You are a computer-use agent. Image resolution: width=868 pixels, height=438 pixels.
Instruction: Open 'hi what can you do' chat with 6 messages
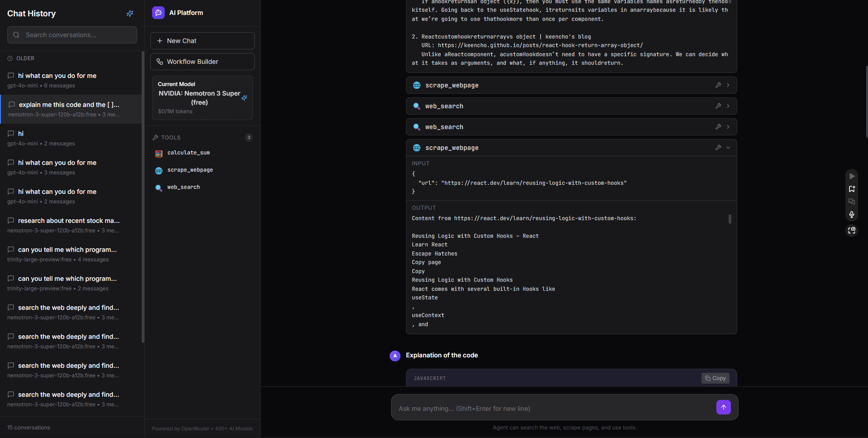click(71, 80)
